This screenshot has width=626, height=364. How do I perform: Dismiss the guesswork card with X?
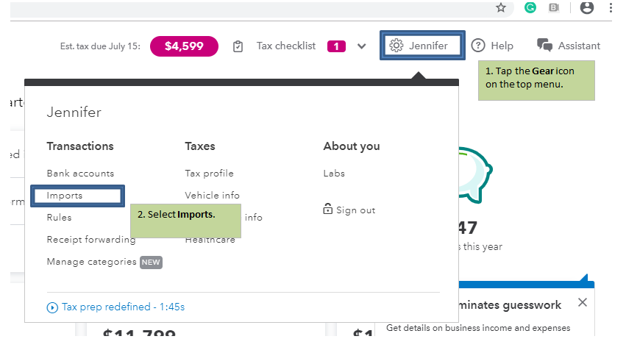coord(583,302)
